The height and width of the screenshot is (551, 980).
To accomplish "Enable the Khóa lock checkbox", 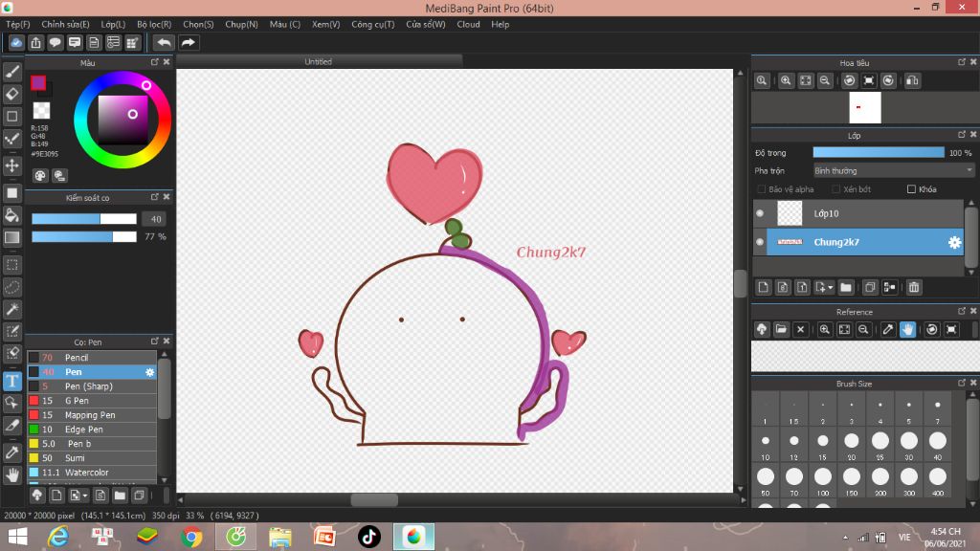I will pos(911,189).
